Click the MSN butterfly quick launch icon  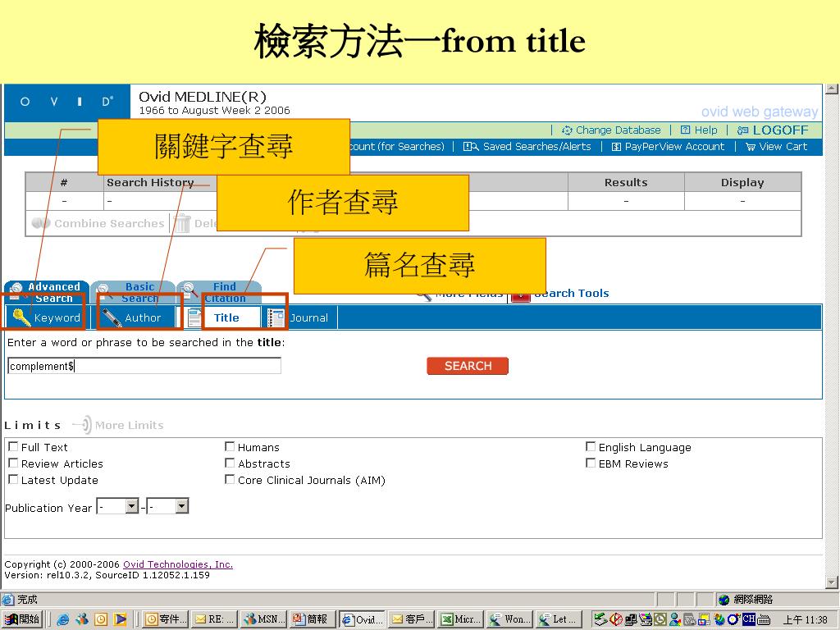pos(82,619)
